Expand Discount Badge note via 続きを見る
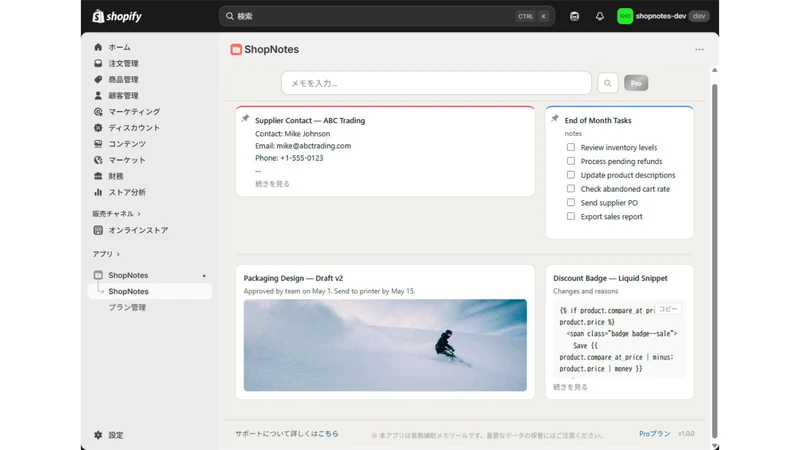This screenshot has height=450, width=800. [570, 387]
